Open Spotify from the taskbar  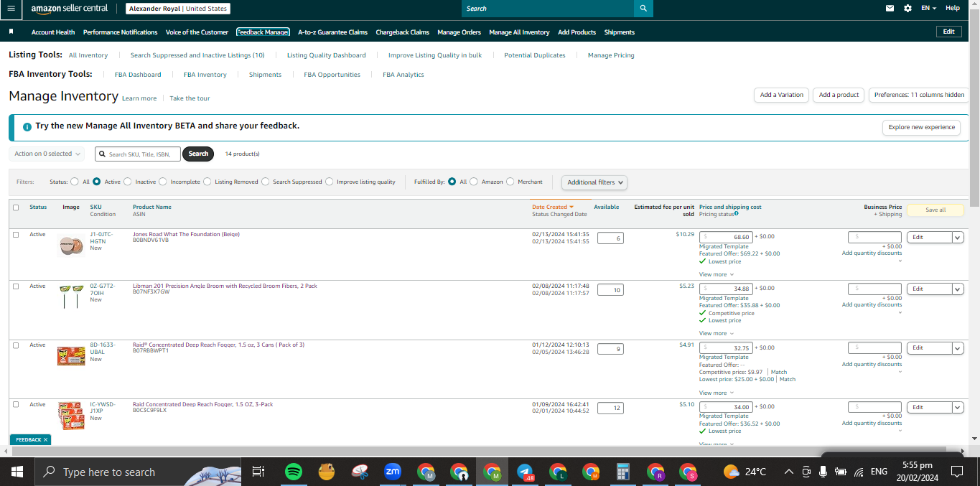click(x=293, y=472)
